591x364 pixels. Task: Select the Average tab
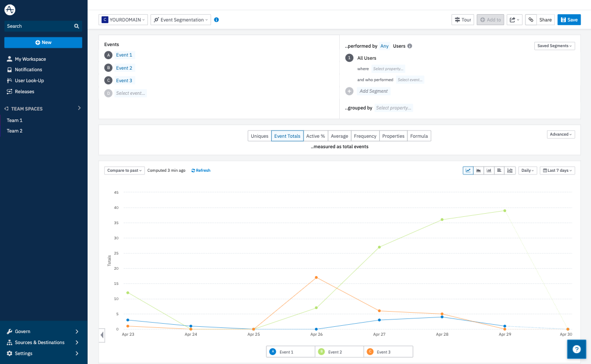pos(339,136)
